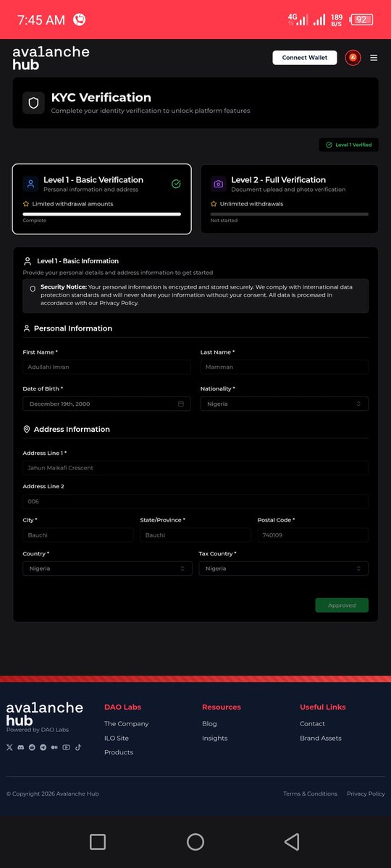Click the Last Name input field
The image size is (391, 868).
(x=284, y=367)
